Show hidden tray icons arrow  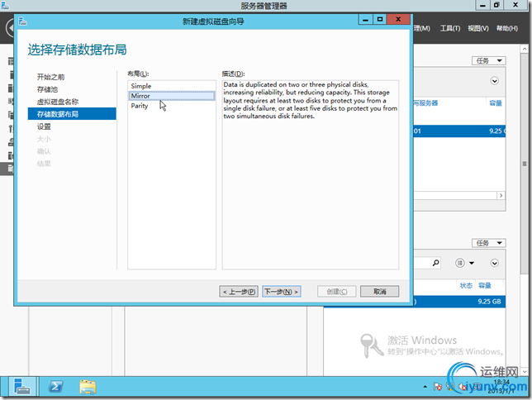(x=425, y=387)
